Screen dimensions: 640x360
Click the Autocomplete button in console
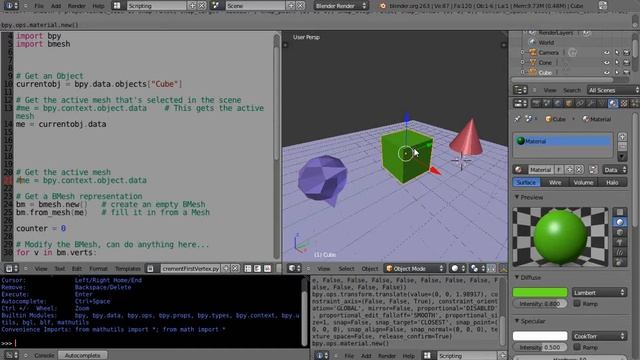pyautogui.click(x=82, y=355)
